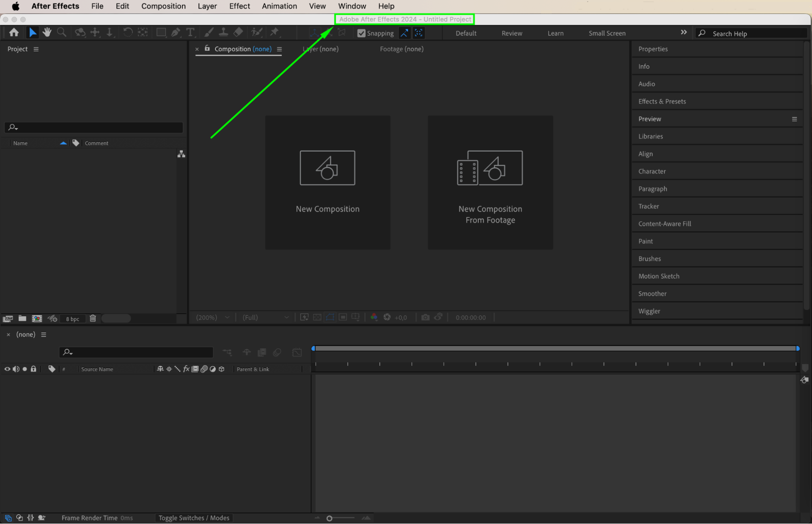Select the Zoom magnifier tool
812x524 pixels.
click(61, 33)
